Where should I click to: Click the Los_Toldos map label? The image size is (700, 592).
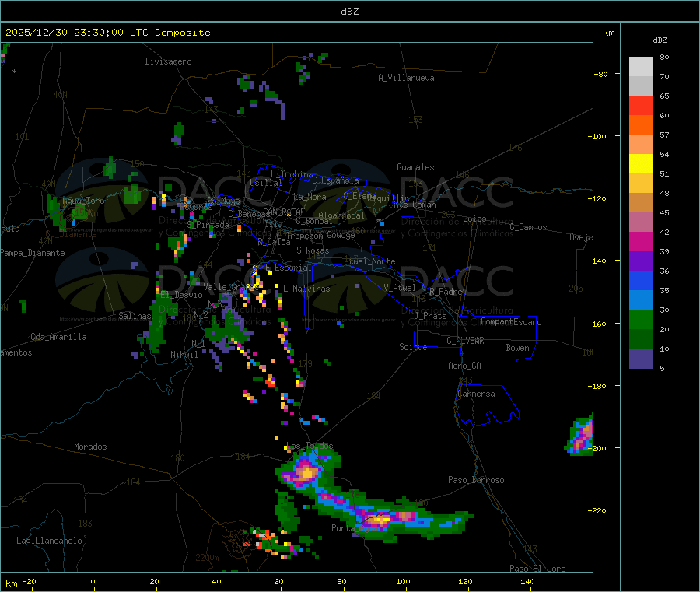coord(310,446)
